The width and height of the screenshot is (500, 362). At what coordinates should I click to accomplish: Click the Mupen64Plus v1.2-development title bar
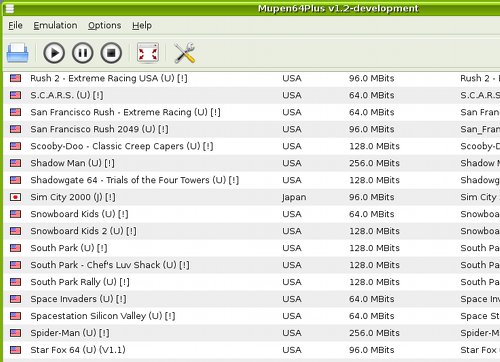[338, 8]
